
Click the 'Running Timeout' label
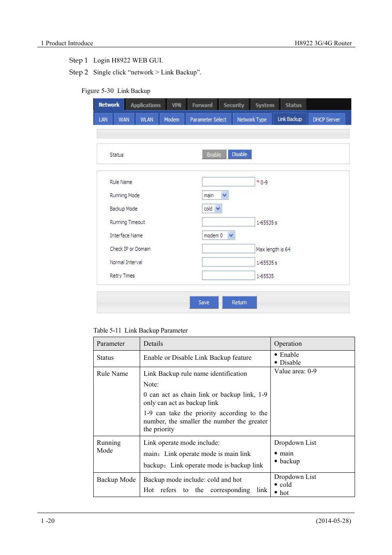(x=127, y=222)
